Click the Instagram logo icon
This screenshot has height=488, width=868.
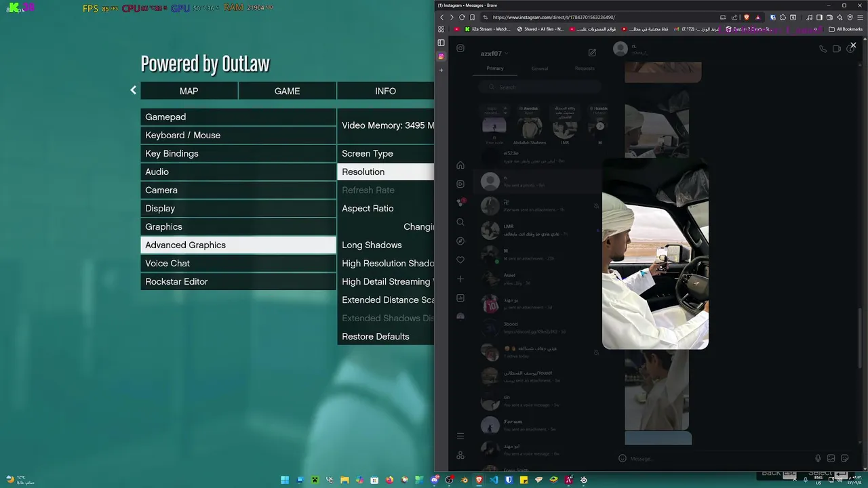click(x=460, y=48)
